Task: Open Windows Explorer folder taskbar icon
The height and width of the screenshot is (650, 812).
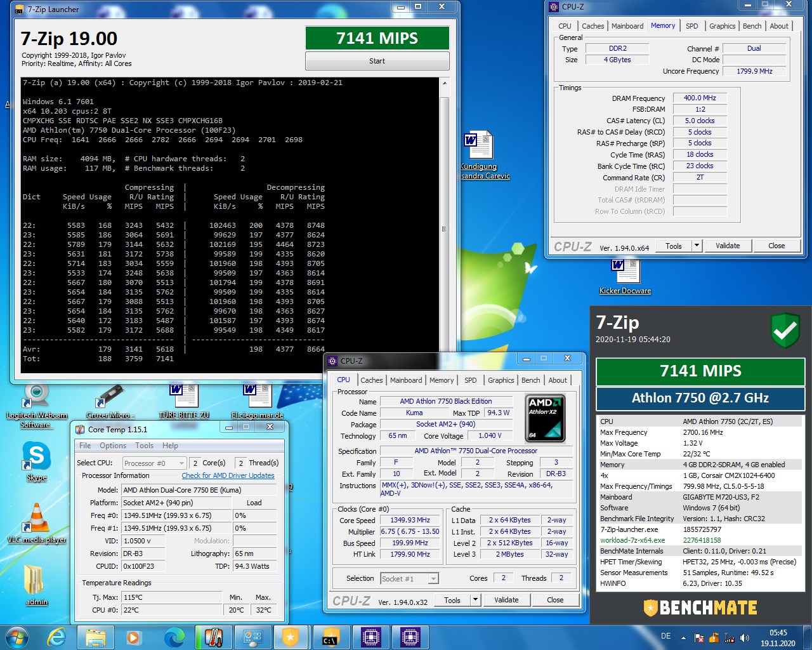Action: pos(96,637)
